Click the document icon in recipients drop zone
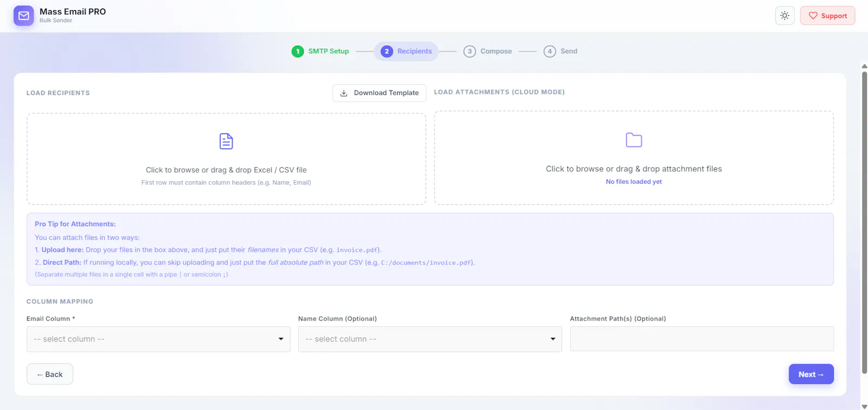 coord(226,141)
